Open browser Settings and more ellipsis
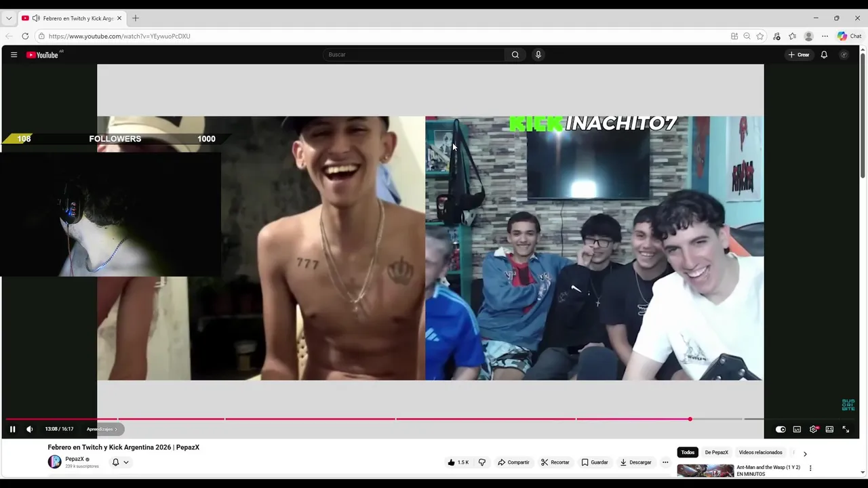 click(825, 36)
